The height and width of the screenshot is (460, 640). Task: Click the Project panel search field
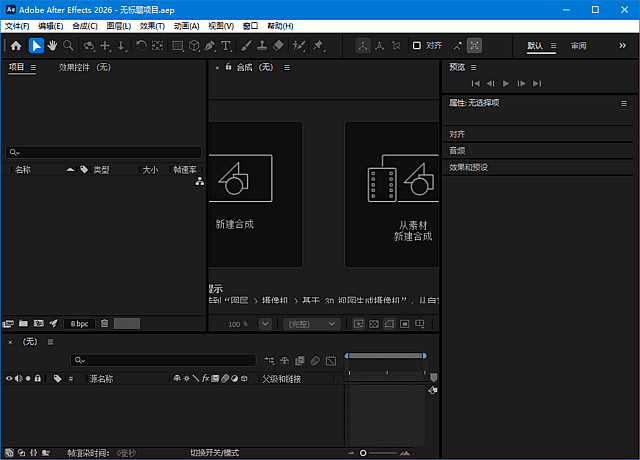point(105,153)
